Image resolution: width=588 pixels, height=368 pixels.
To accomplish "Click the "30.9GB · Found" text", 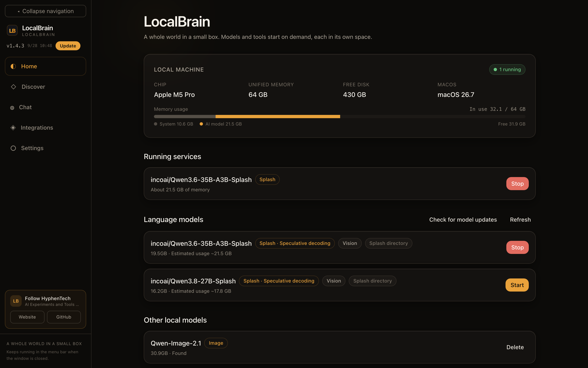I will point(169,353).
